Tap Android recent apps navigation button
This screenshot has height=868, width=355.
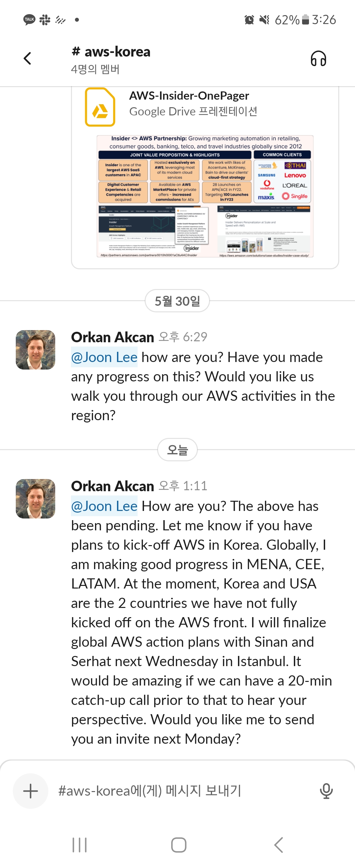pyautogui.click(x=80, y=844)
